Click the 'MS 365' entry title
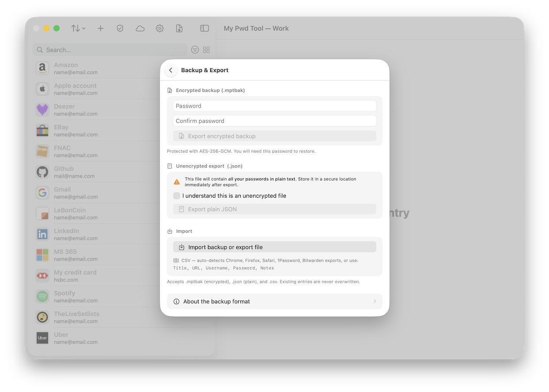The height and width of the screenshot is (392, 549). (65, 252)
